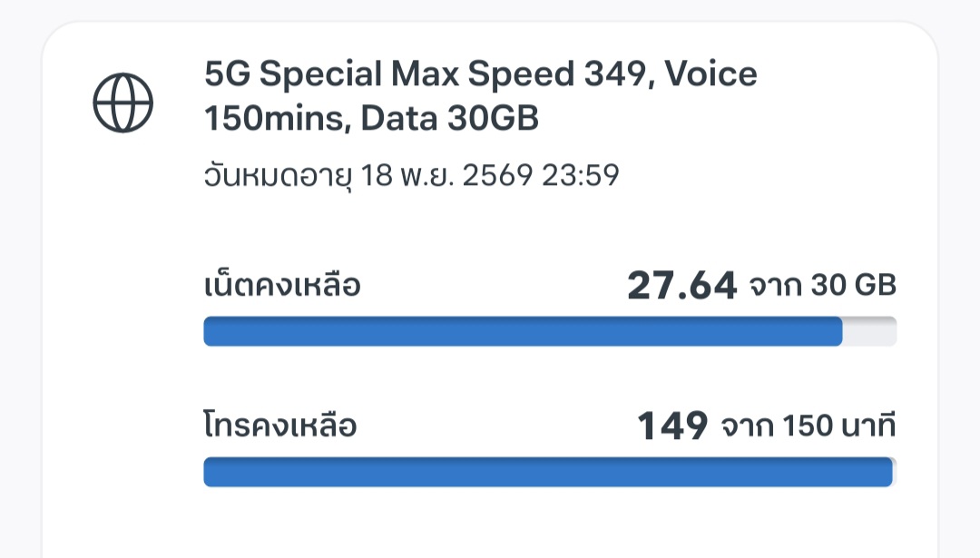Image resolution: width=980 pixels, height=558 pixels.
Task: Tap the globe icon beside the package name
Action: pos(123,103)
